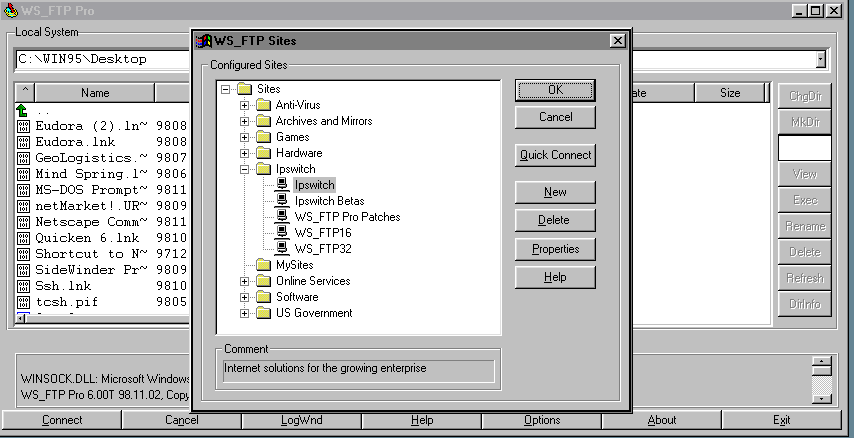Click the GeoLogistics file icon
The image size is (854, 438).
tap(23, 158)
